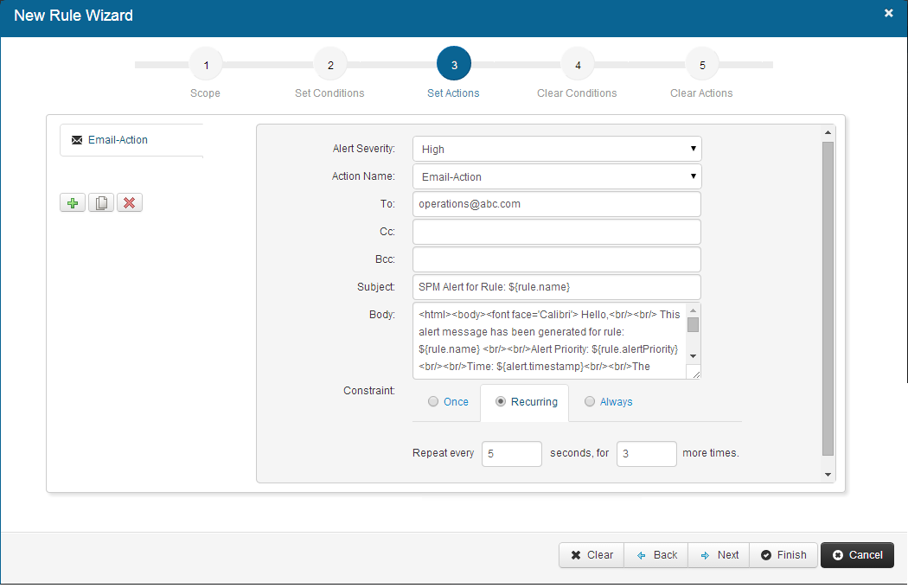Click the Clear button
This screenshot has width=908, height=588.
tap(591, 555)
